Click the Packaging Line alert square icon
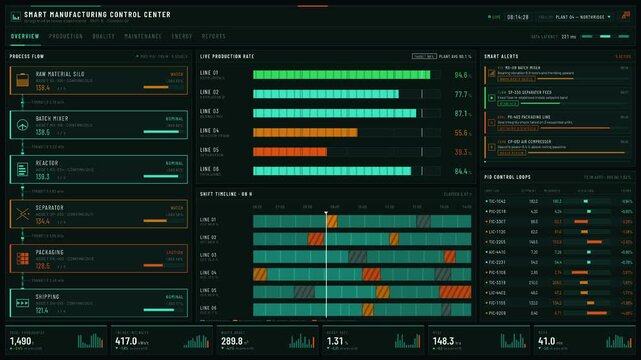This screenshot has height=360, width=641. [492, 123]
